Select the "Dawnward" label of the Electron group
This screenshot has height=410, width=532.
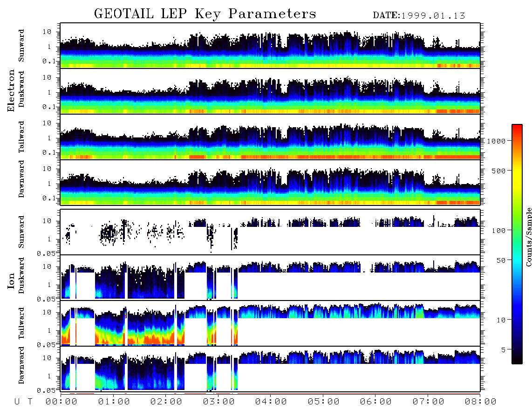coord(21,179)
